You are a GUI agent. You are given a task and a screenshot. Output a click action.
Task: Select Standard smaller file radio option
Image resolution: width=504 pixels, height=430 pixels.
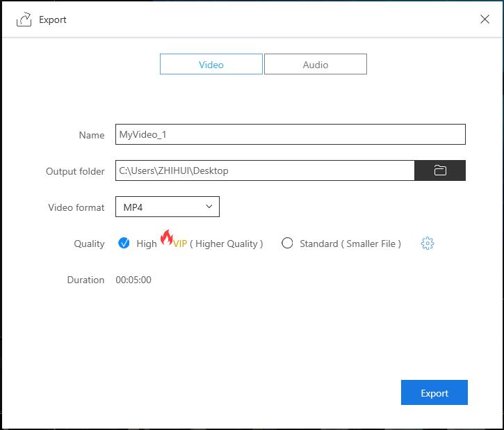click(287, 243)
